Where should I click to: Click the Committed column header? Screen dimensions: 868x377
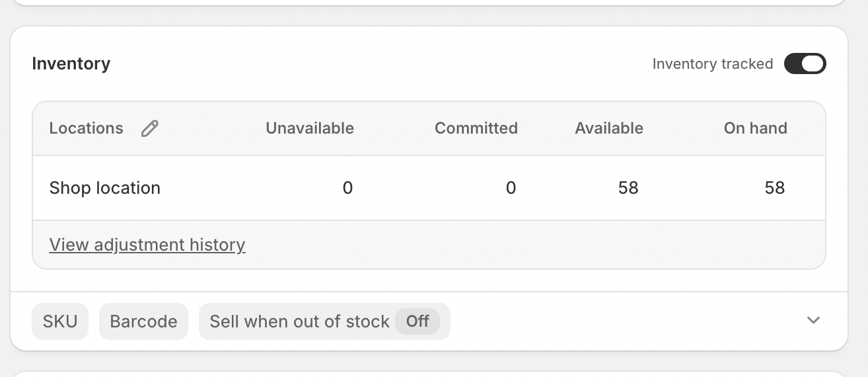point(476,128)
